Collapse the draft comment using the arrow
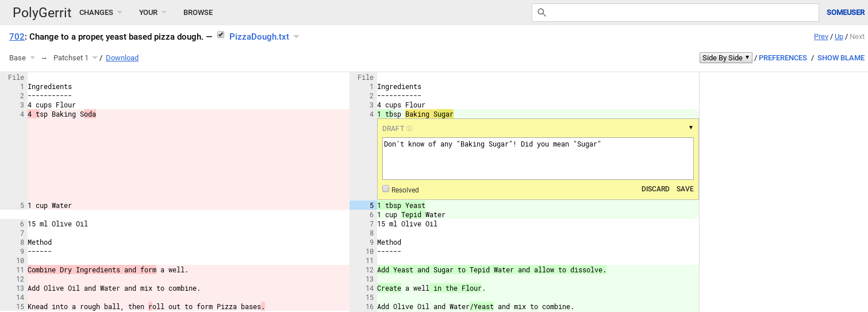This screenshot has width=868, height=312. click(x=690, y=128)
